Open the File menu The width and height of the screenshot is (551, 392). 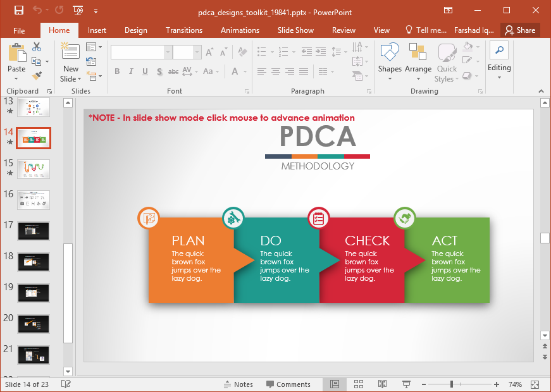pos(19,30)
